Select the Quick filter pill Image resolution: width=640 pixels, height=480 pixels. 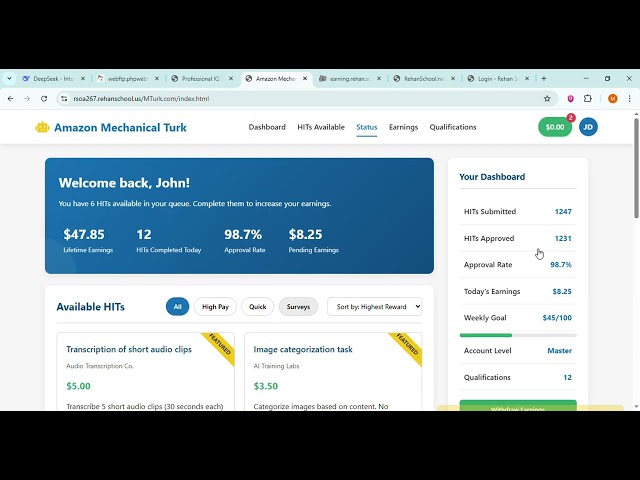point(258,307)
